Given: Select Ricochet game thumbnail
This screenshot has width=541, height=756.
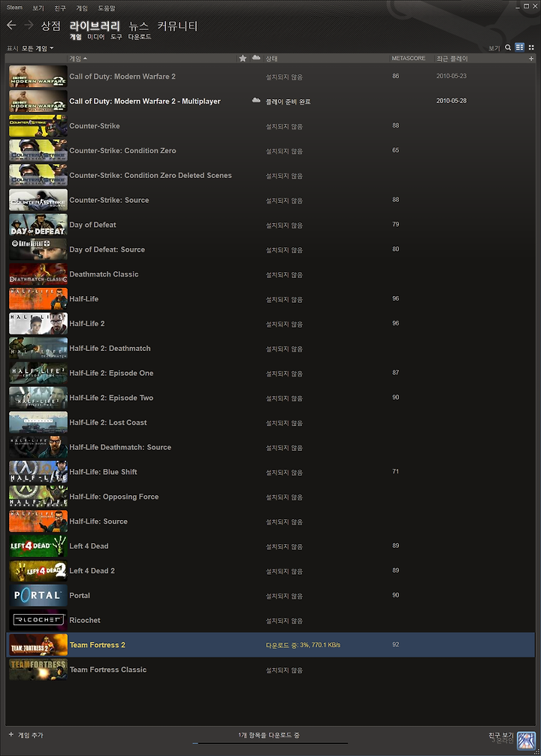Looking at the screenshot, I should (38, 620).
